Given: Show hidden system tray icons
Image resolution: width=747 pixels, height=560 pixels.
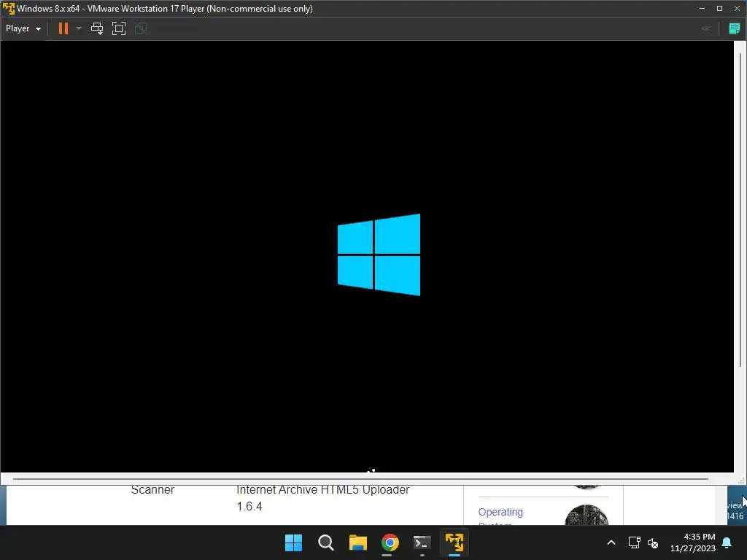Looking at the screenshot, I should 611,542.
